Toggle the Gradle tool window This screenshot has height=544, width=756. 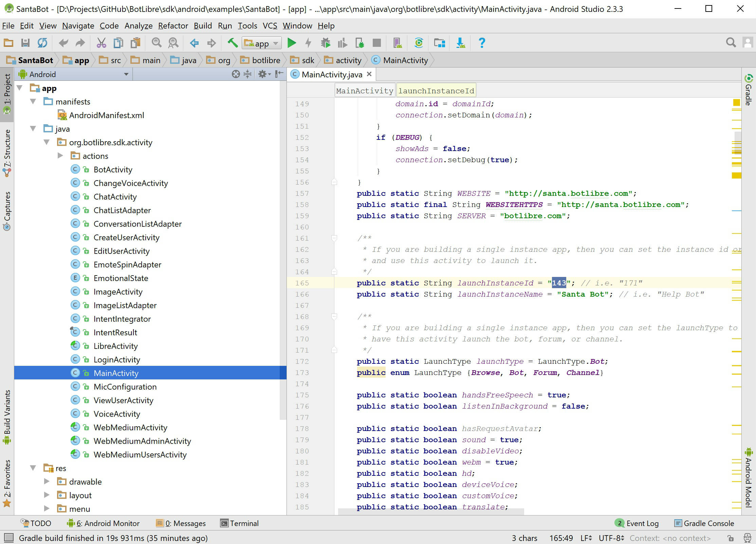click(x=749, y=90)
